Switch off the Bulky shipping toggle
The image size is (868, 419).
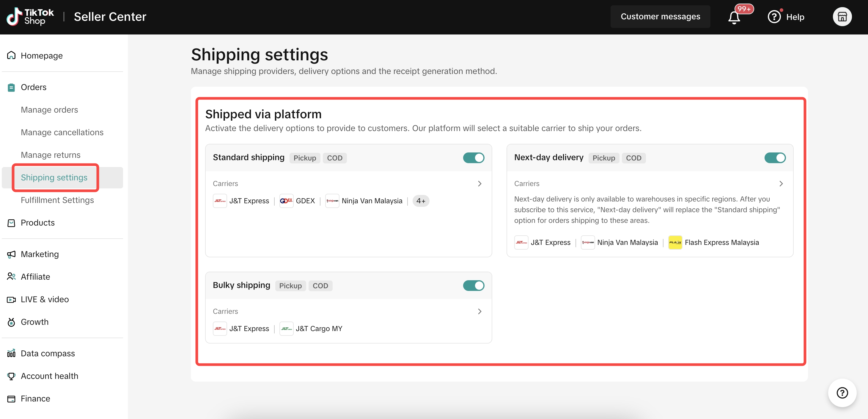coord(474,285)
